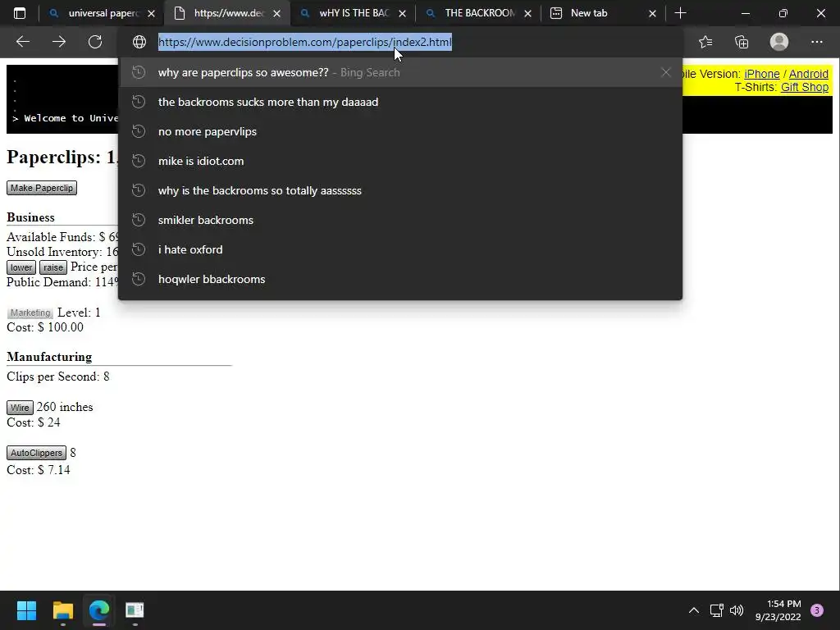Image resolution: width=840 pixels, height=630 pixels.
Task: Click the 'Cost: $ 7.14' text
Action: [39, 470]
